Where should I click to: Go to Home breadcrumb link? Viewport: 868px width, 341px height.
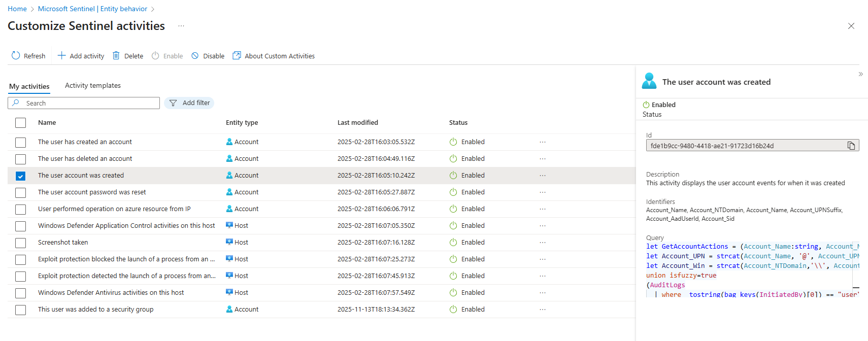[x=17, y=9]
